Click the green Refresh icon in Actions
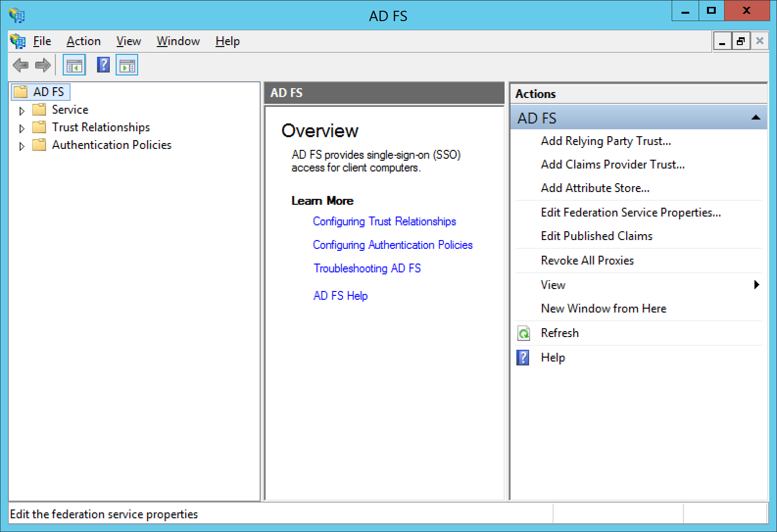The height and width of the screenshot is (532, 777). pyautogui.click(x=524, y=334)
